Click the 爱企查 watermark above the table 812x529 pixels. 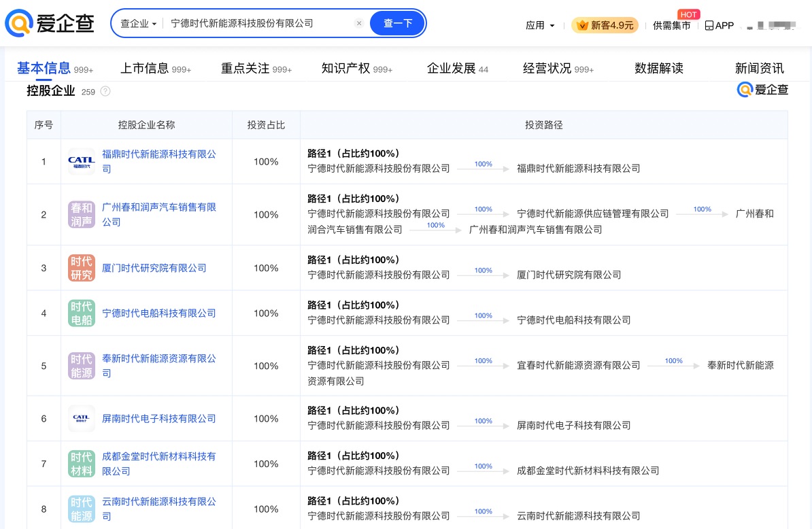point(762,89)
